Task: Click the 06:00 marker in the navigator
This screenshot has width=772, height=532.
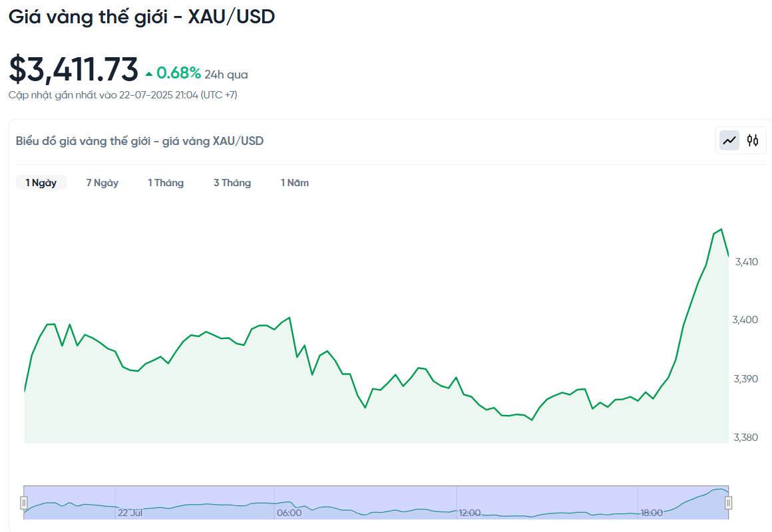Action: [x=289, y=513]
